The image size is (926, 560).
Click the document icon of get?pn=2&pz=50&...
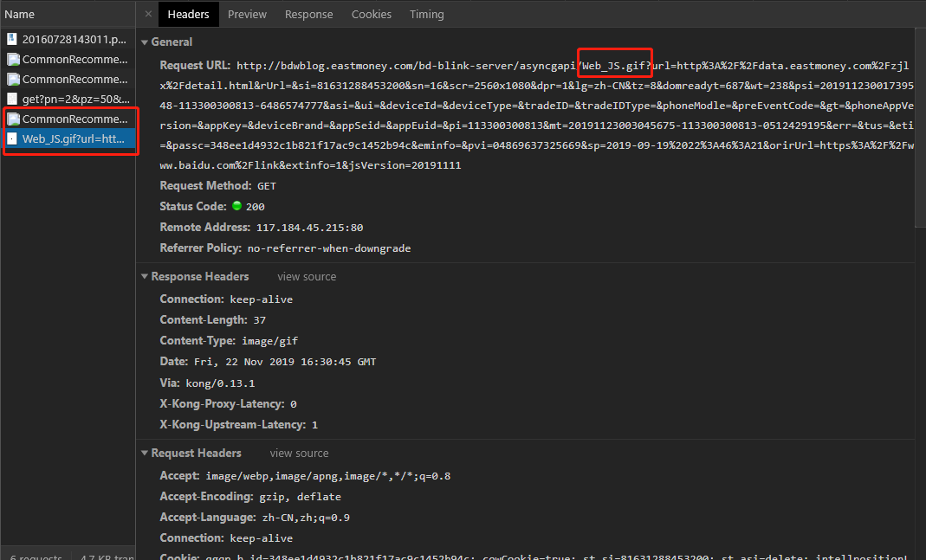[12, 100]
